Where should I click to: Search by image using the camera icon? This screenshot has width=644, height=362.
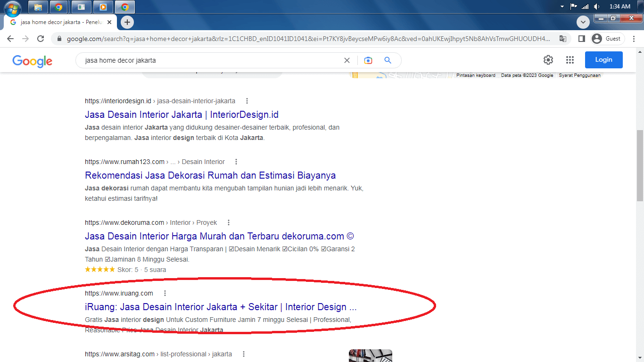point(368,60)
